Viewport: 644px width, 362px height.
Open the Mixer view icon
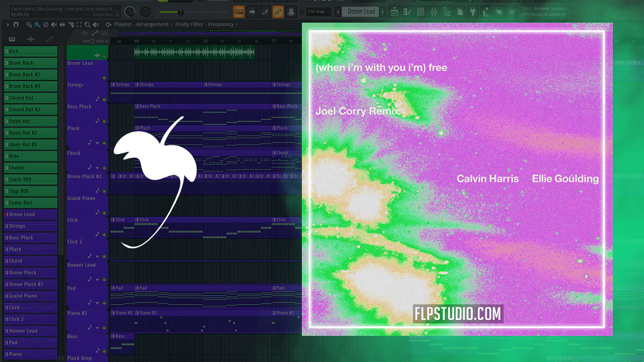433,12
